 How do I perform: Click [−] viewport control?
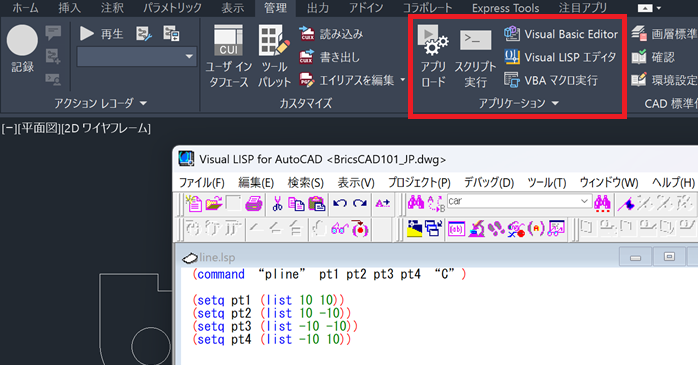8,129
